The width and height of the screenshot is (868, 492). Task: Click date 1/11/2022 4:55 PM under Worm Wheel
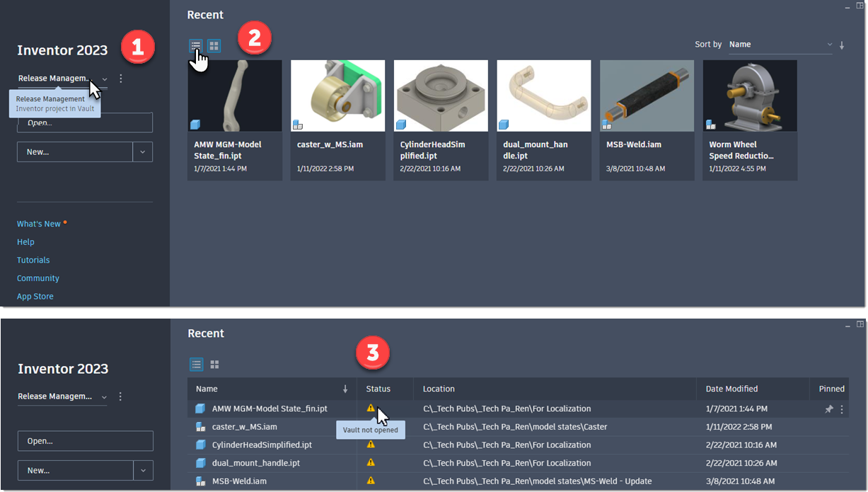click(x=737, y=169)
